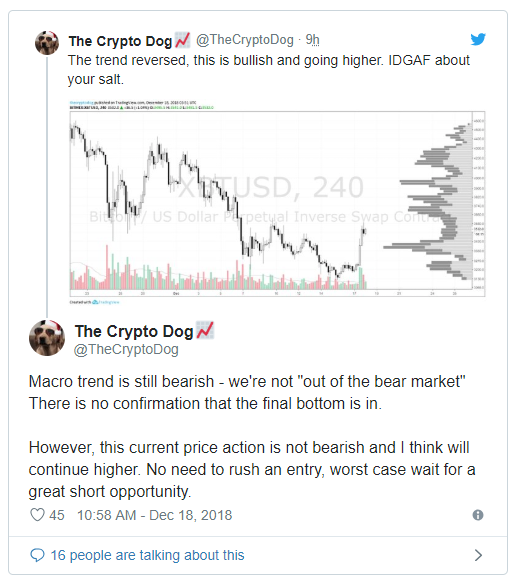The height and width of the screenshot is (582, 523).
Task: Click the 45 likes count
Action: [57, 515]
